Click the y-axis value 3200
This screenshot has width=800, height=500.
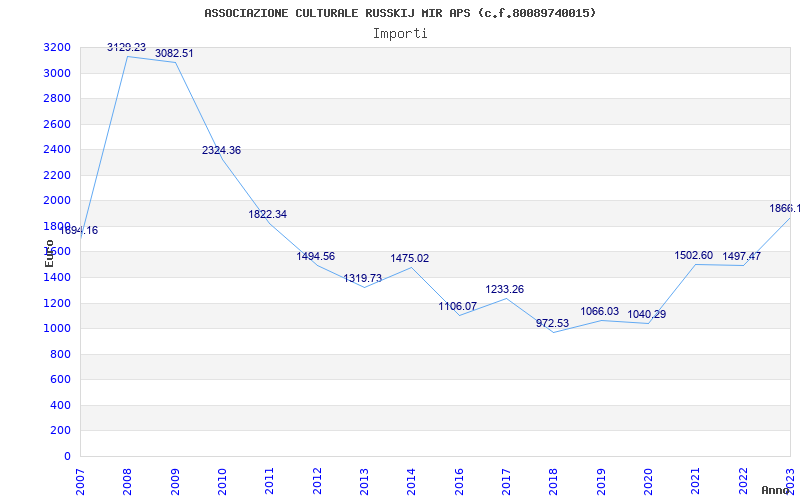57,48
